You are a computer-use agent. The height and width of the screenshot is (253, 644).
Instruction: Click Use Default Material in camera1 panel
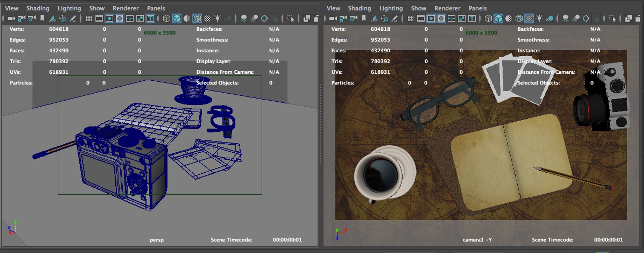tap(509, 18)
